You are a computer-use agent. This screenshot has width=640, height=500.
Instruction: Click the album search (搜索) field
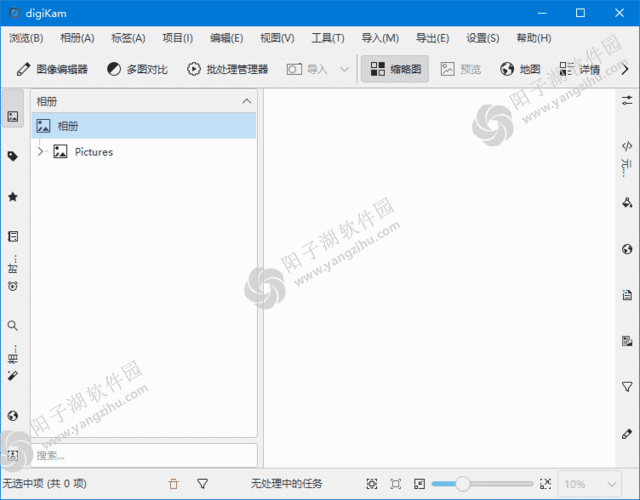click(144, 455)
